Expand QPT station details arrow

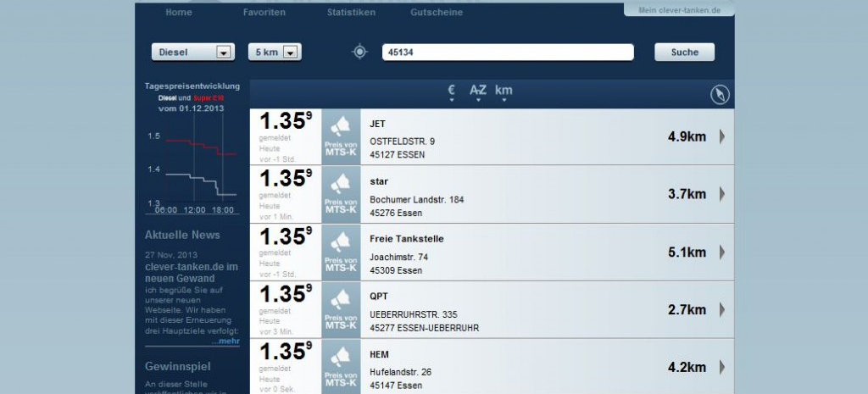tap(722, 309)
